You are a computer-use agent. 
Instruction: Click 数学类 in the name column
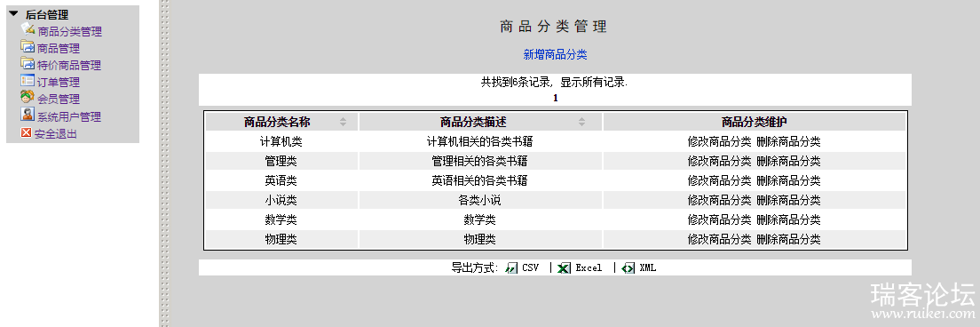(x=281, y=220)
